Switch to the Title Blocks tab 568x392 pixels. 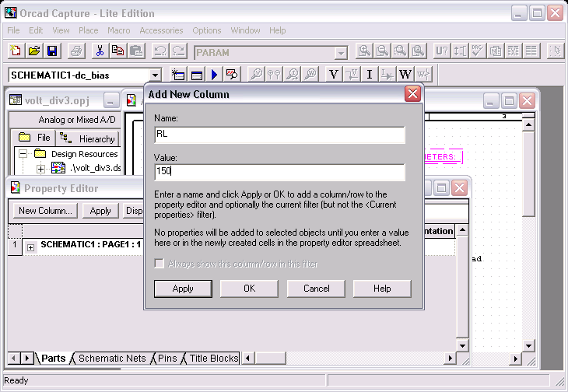tap(214, 358)
